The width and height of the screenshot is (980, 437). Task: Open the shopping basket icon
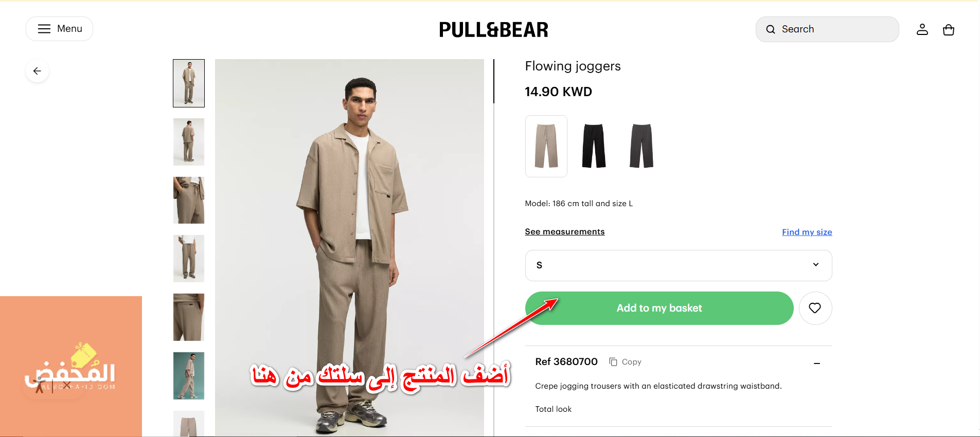click(x=948, y=30)
